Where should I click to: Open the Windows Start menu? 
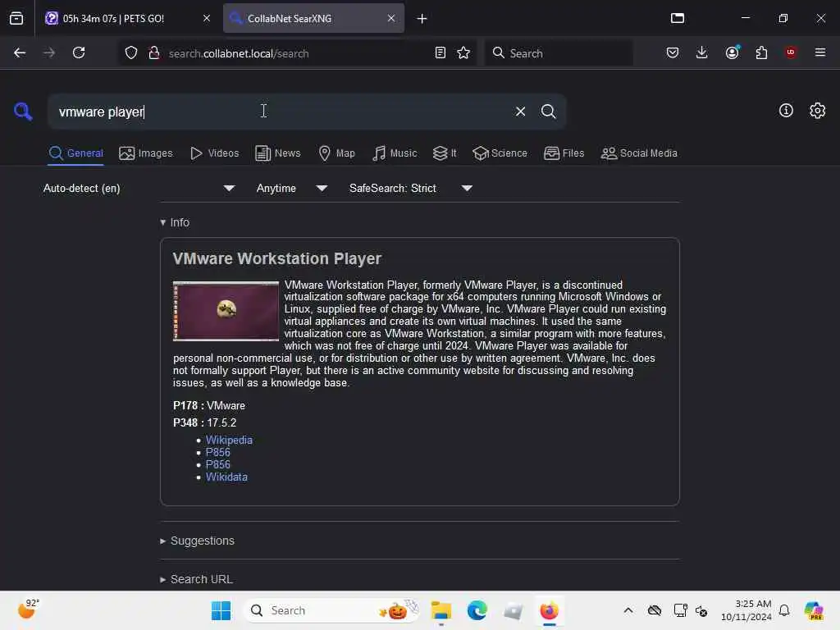click(221, 610)
